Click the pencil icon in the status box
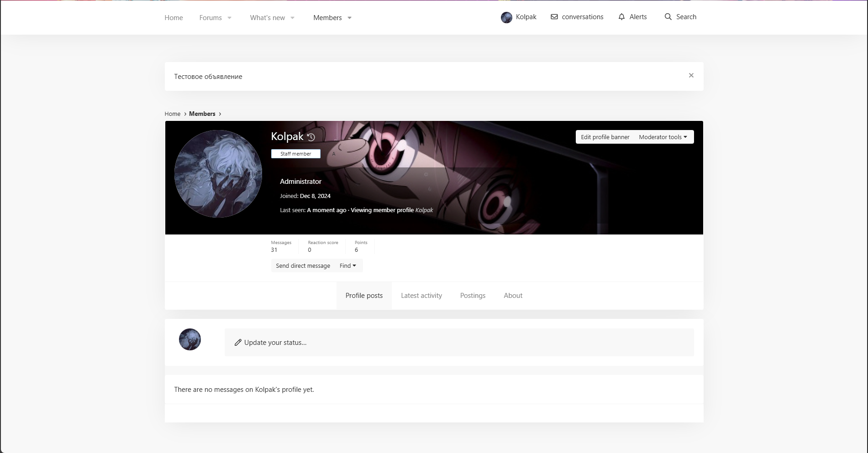868x453 pixels. (x=238, y=343)
